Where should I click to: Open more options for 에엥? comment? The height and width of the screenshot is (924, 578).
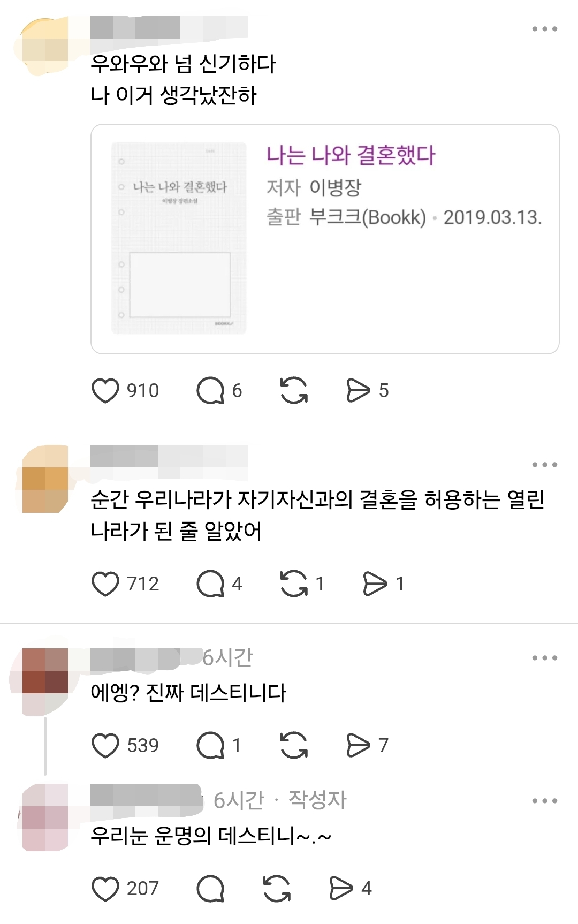click(545, 658)
